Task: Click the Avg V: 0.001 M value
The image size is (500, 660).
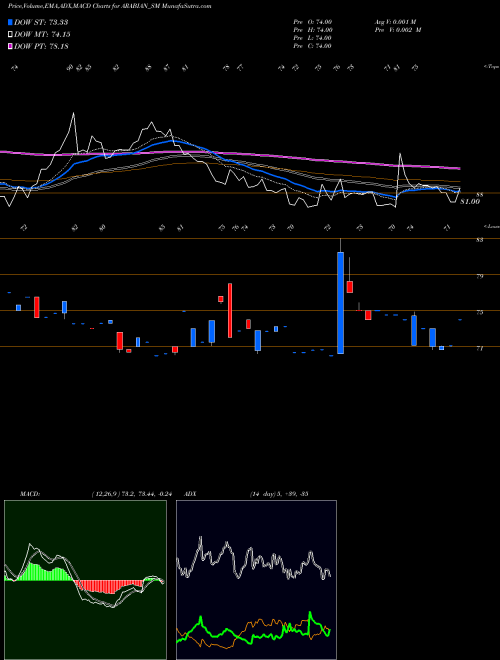Action: [x=395, y=22]
